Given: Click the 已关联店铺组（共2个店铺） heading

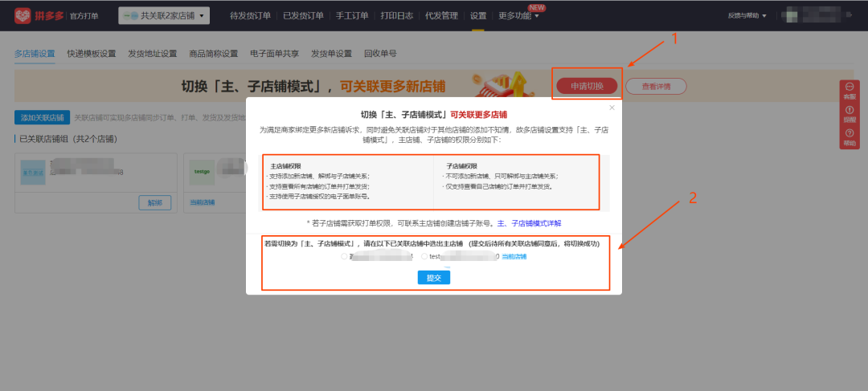Looking at the screenshot, I should 68,139.
